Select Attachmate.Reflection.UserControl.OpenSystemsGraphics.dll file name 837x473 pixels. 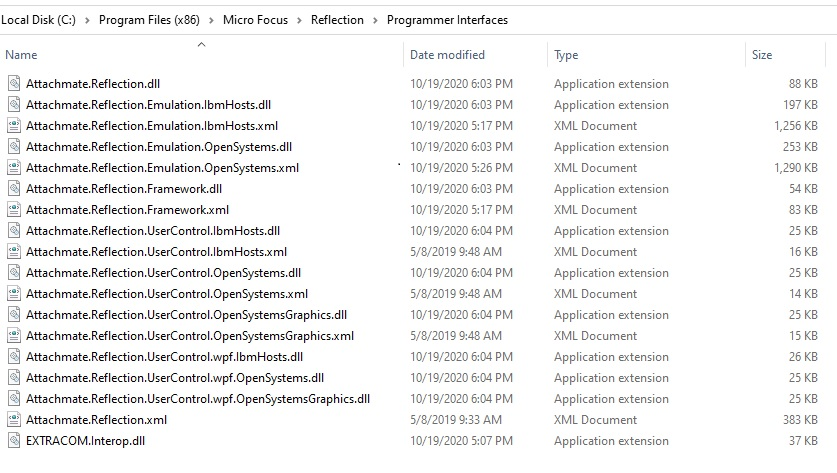click(186, 315)
